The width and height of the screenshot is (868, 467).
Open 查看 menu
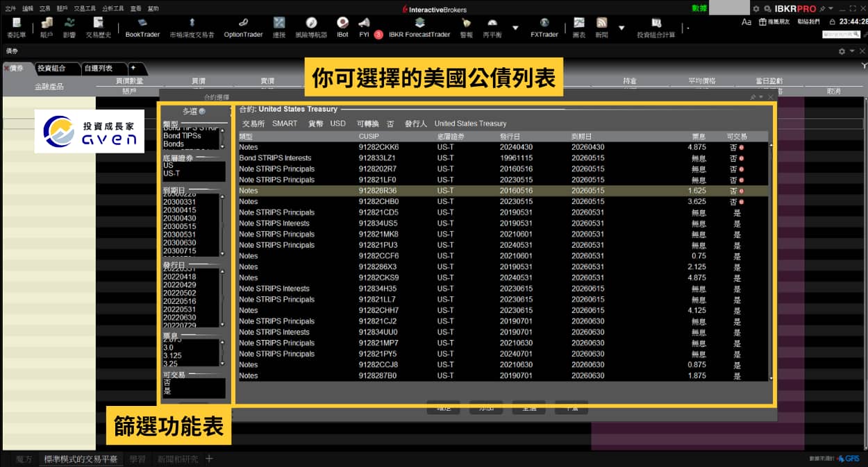(x=136, y=9)
